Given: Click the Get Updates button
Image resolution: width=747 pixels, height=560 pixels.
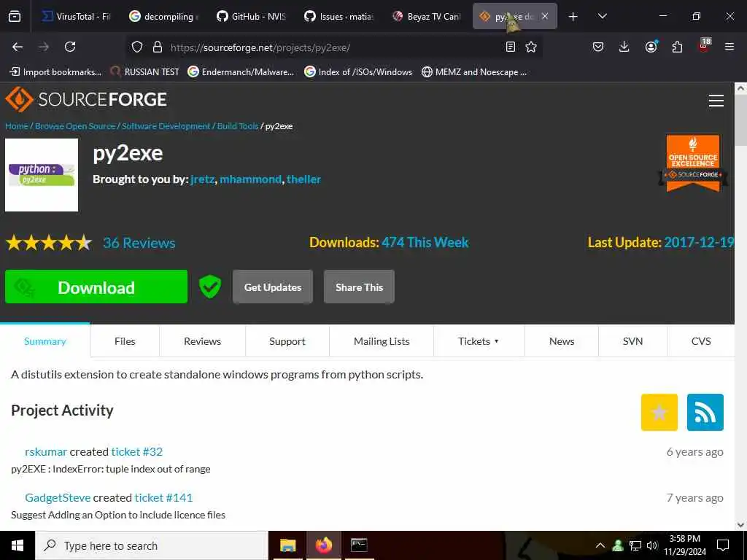Looking at the screenshot, I should click(x=273, y=287).
